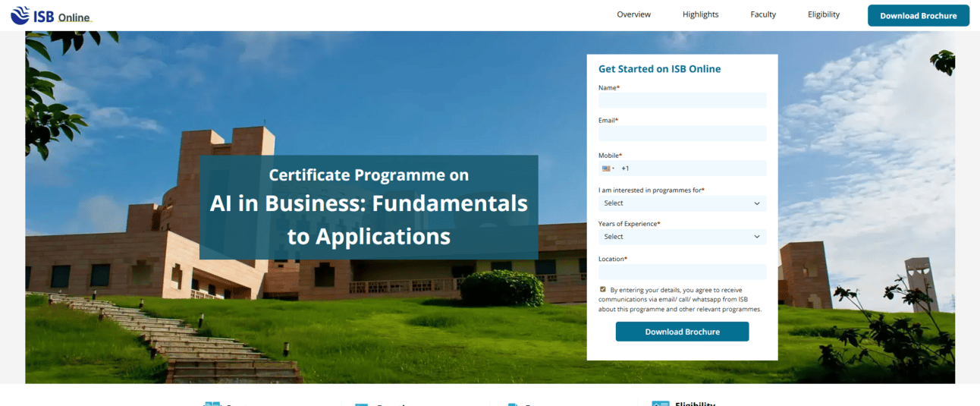Go to the Highlights section
The width and height of the screenshot is (980, 406).
coord(700,14)
